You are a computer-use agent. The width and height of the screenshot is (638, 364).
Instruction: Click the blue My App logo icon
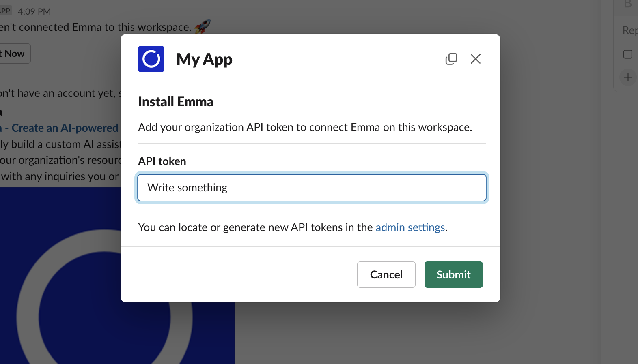click(x=151, y=59)
